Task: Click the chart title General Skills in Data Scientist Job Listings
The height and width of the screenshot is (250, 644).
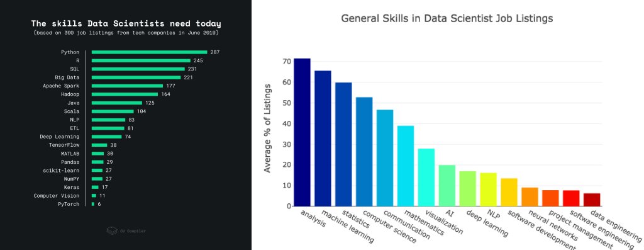Action: [447, 18]
